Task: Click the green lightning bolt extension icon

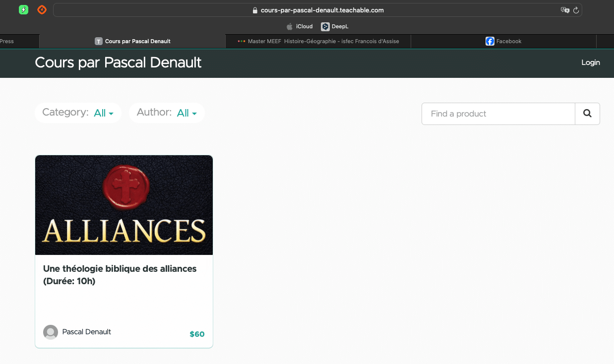Action: coord(23,9)
